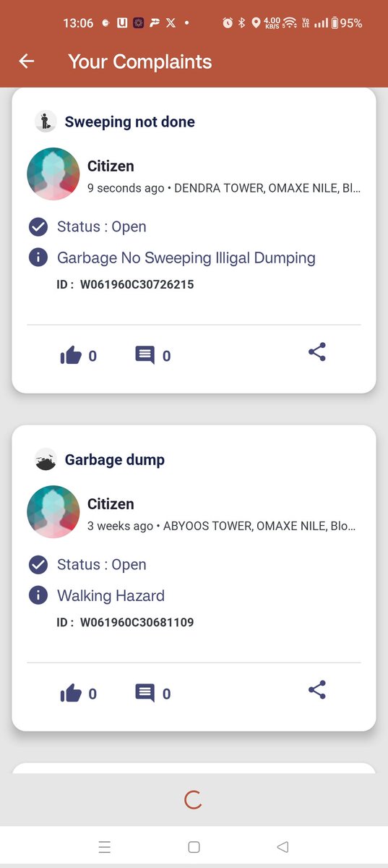This screenshot has height=868, width=388.
Task: Tap Garbage No Sweeping Illigal Dumping description
Action: coord(186,258)
